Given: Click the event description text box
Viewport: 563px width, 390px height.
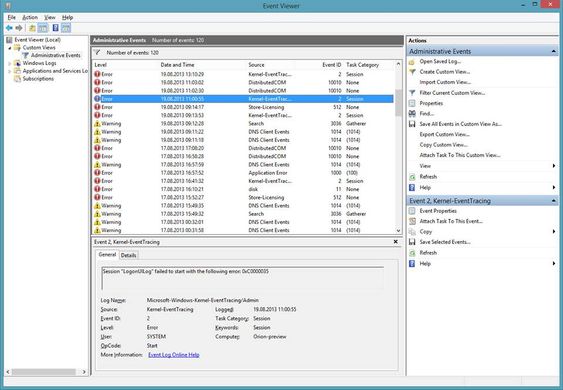Looking at the screenshot, I should pyautogui.click(x=243, y=278).
